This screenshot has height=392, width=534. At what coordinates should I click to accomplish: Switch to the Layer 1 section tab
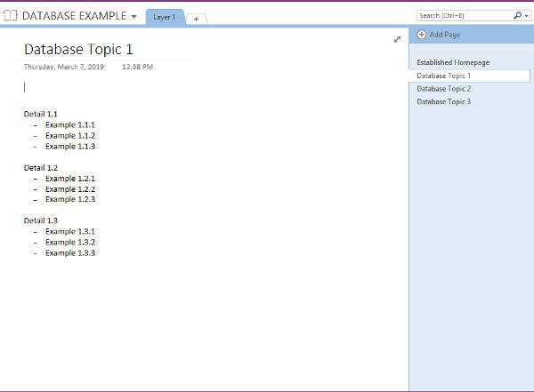click(164, 17)
